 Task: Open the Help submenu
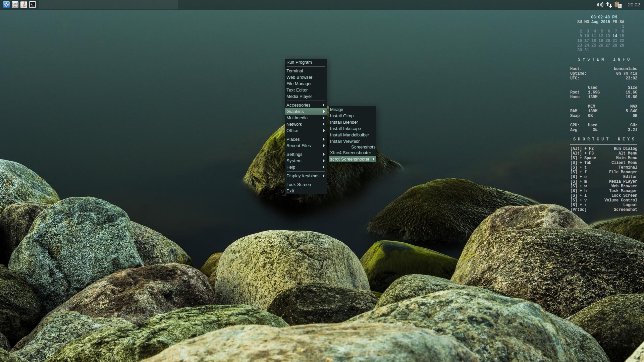(x=306, y=167)
